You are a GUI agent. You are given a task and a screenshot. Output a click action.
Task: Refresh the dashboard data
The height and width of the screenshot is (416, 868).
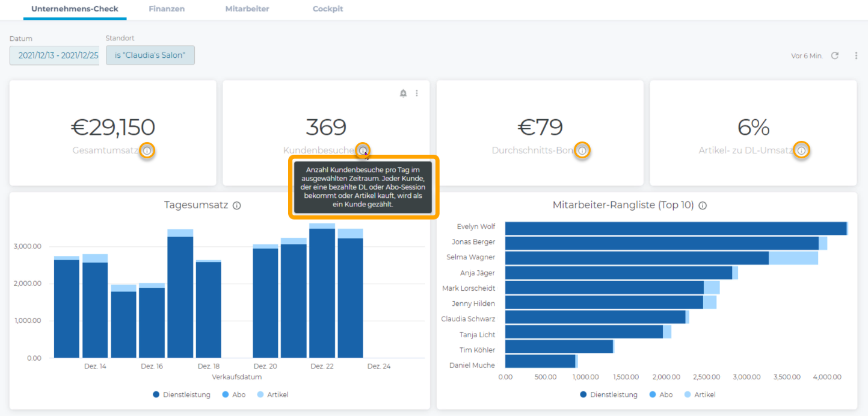835,55
